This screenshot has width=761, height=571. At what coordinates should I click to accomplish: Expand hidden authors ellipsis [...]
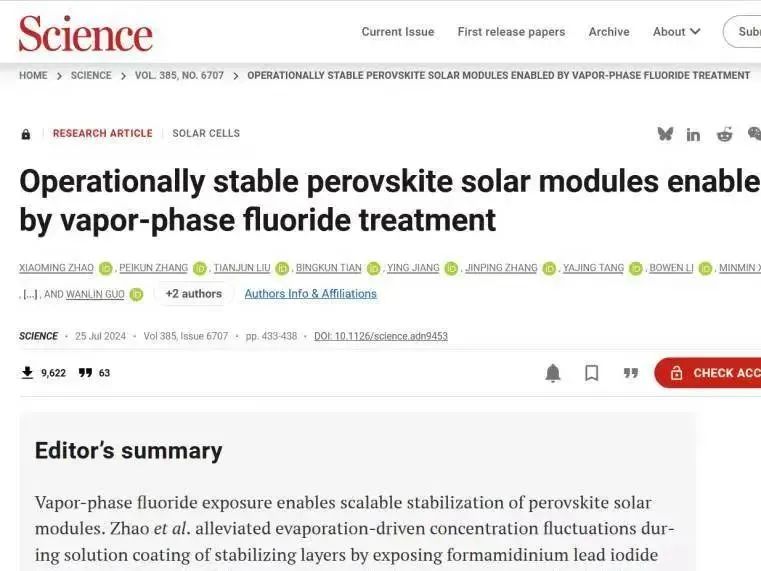pyautogui.click(x=31, y=294)
